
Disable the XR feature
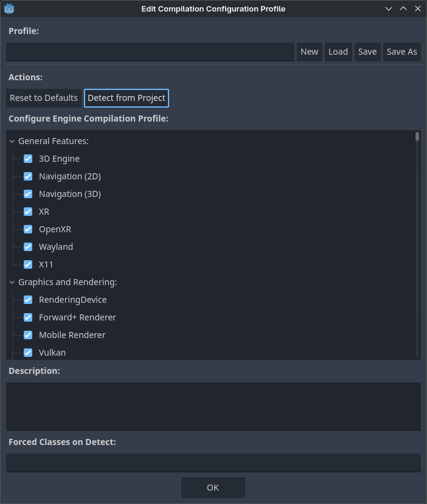point(28,211)
